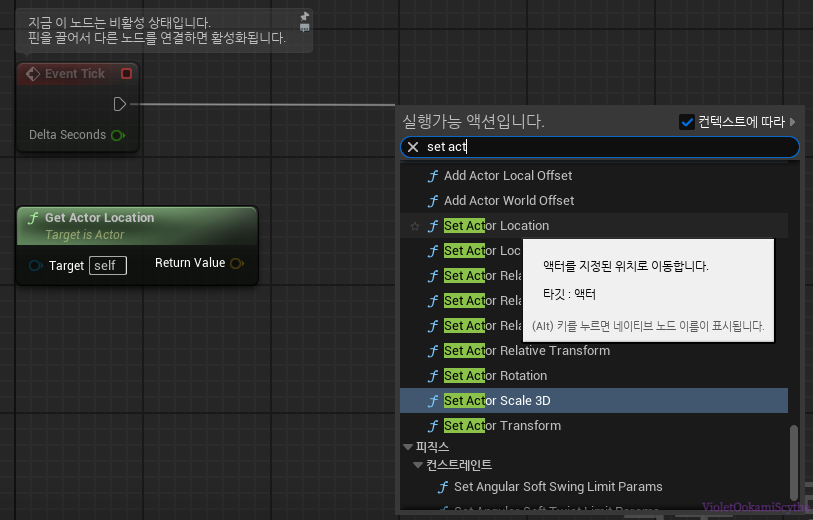Choose Add Actor Local Offset
This screenshot has width=813, height=520.
click(x=594, y=176)
